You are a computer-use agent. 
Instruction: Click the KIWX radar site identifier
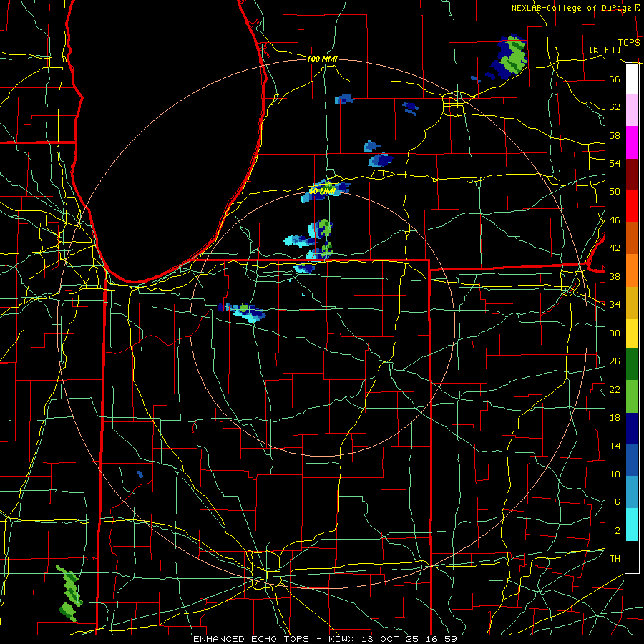point(343,639)
